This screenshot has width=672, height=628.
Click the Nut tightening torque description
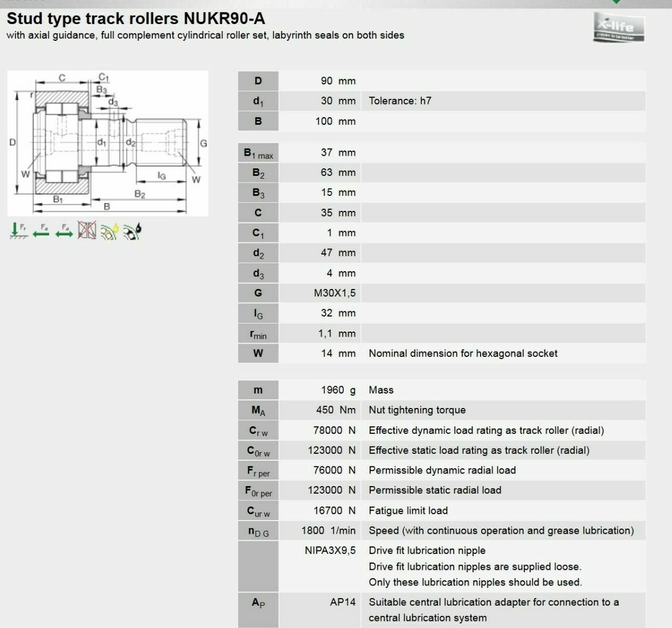[x=417, y=410]
